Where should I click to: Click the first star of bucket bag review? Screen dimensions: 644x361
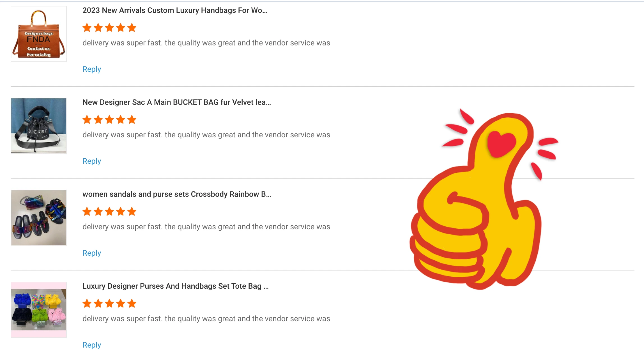[x=87, y=120]
